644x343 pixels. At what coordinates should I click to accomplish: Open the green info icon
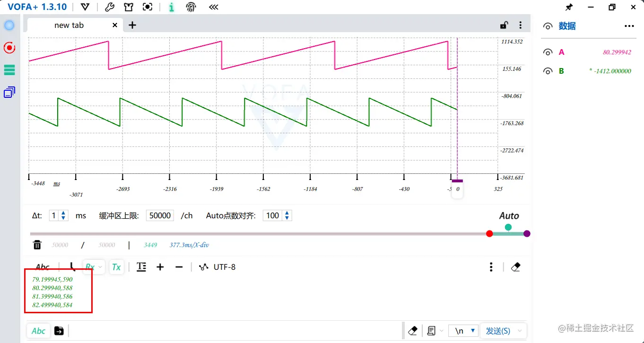click(x=171, y=7)
